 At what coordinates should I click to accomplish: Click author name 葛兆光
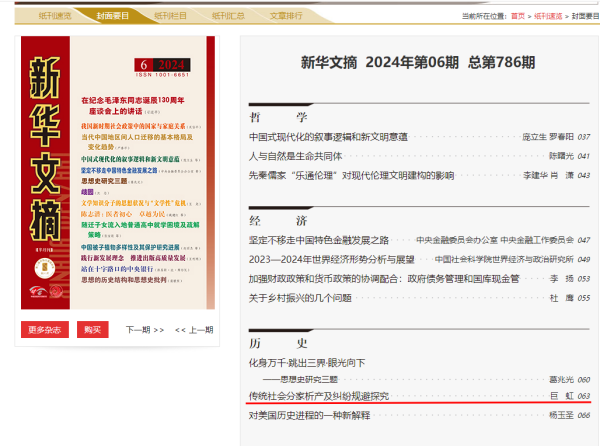click(561, 379)
